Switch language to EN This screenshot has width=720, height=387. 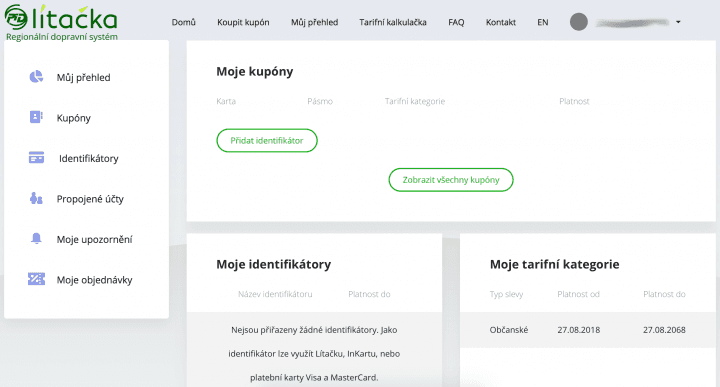[x=543, y=22]
